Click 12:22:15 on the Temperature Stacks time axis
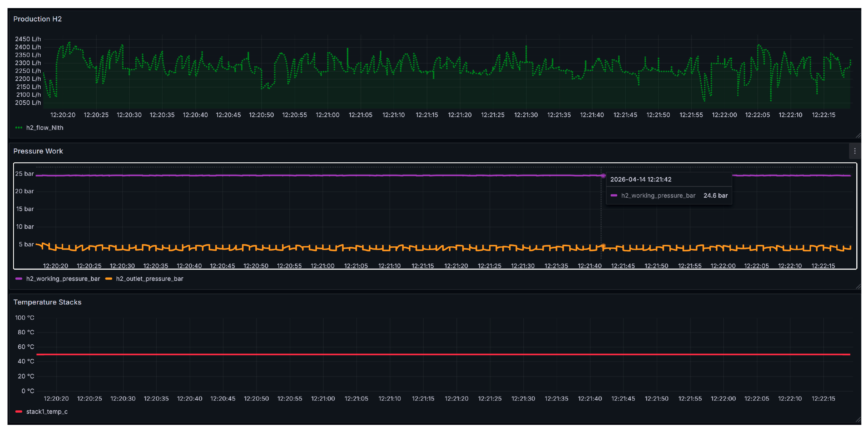This screenshot has width=868, height=431. click(823, 399)
